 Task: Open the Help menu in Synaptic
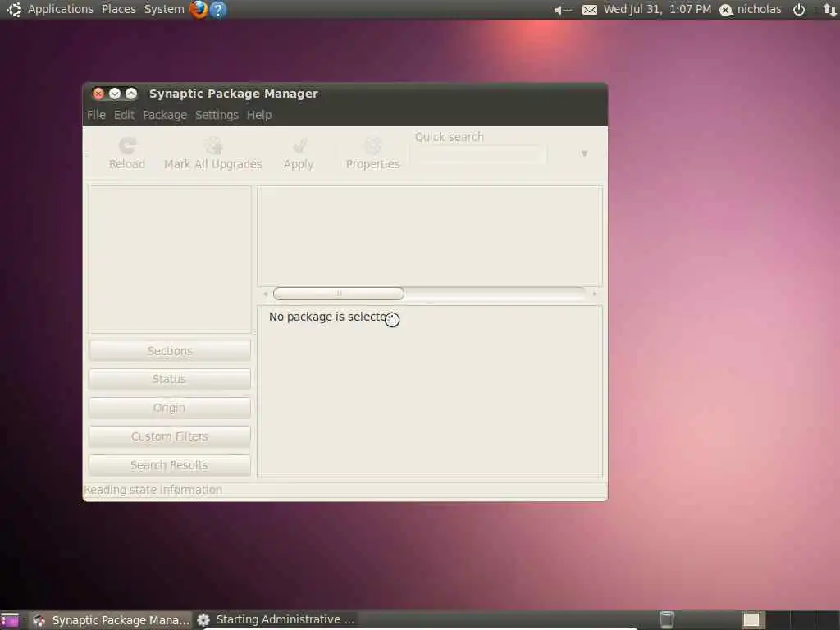point(259,115)
